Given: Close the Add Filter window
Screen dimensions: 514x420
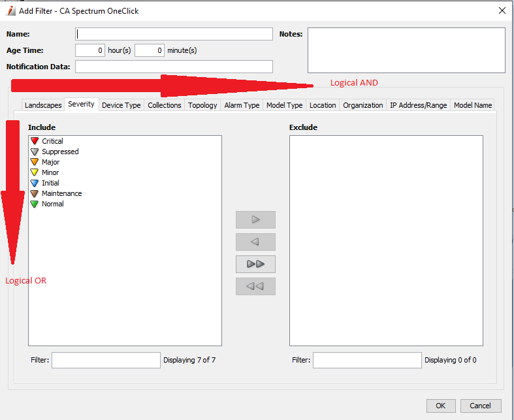Looking at the screenshot, I should [502, 11].
